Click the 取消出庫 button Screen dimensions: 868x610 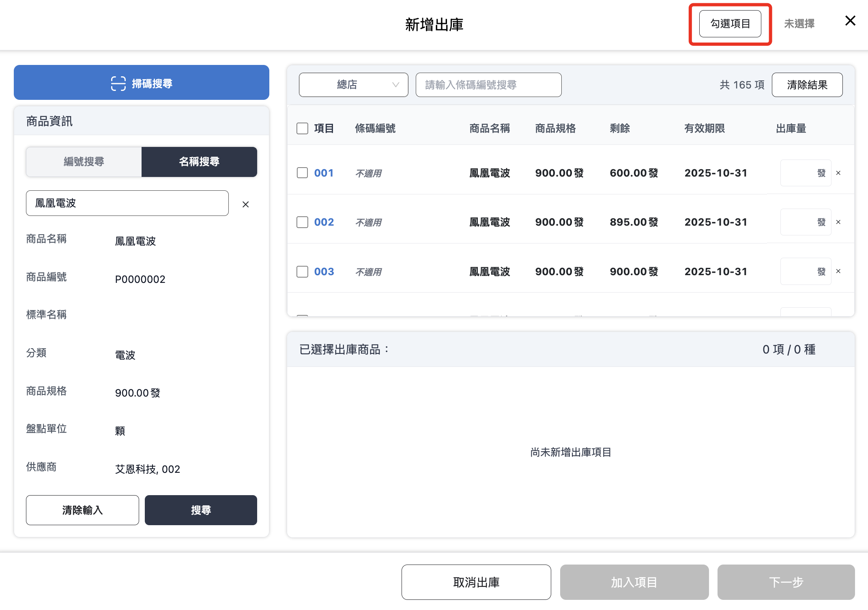476,582
